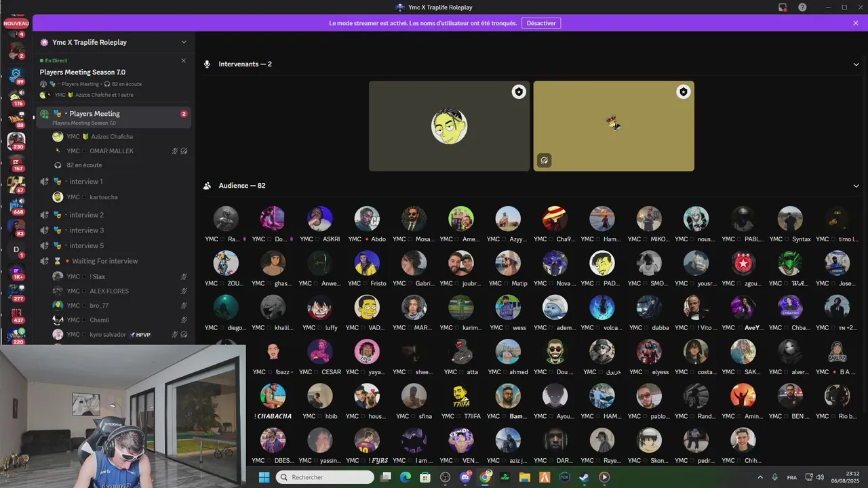Click moderator badge on first speaker card
Viewport: 868px width, 488px height.
519,91
